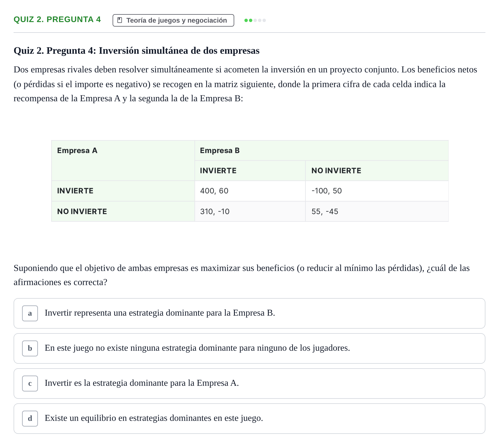Image resolution: width=499 pixels, height=448 pixels.
Task: Click the question title 'Inversión simultánea de dos empresas'
Action: (179, 51)
